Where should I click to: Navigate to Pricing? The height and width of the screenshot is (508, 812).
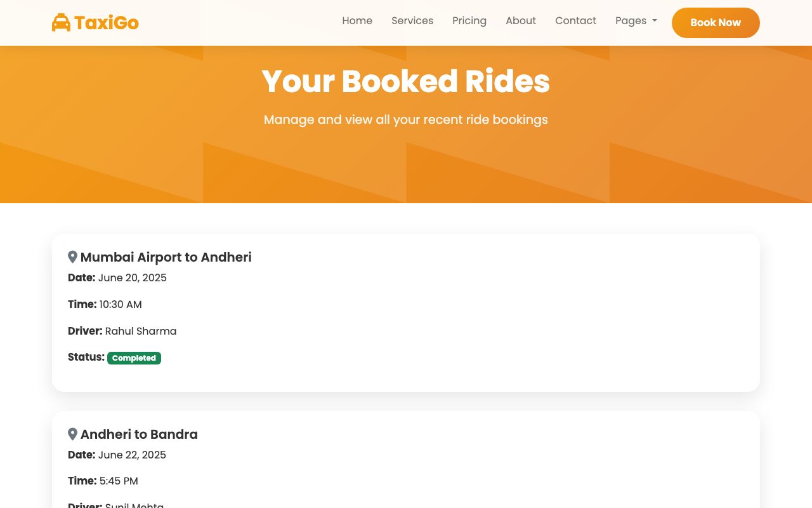click(x=469, y=20)
